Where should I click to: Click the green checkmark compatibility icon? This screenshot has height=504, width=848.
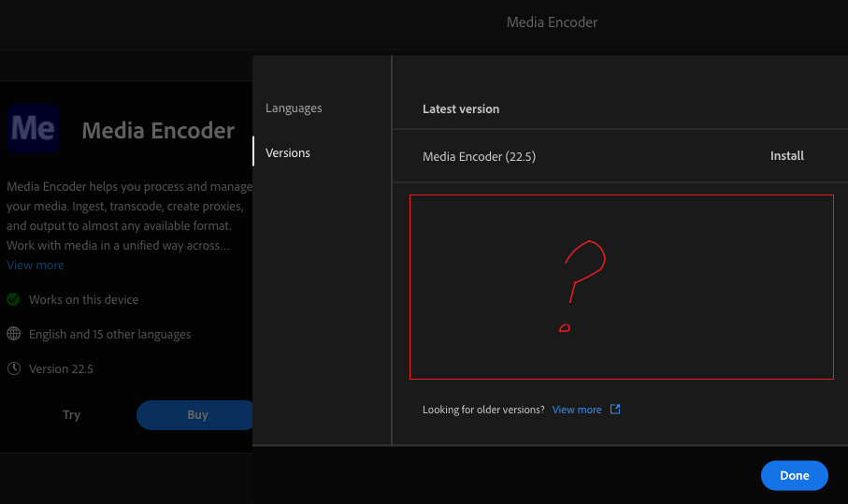click(x=13, y=300)
